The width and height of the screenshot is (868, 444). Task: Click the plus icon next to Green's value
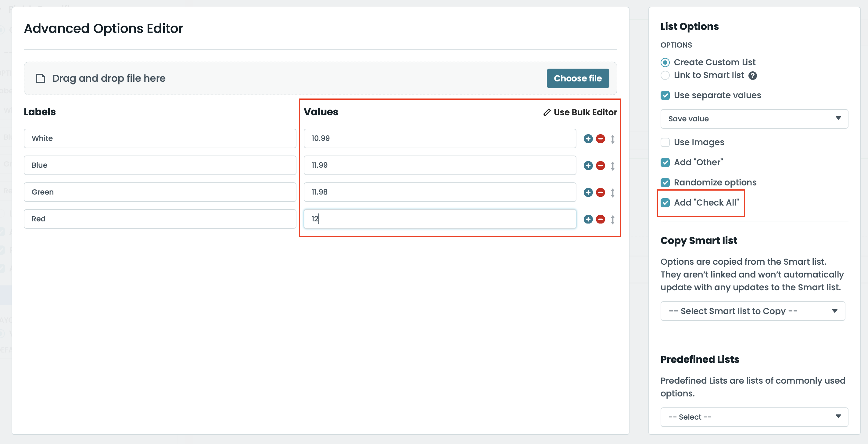[588, 192]
